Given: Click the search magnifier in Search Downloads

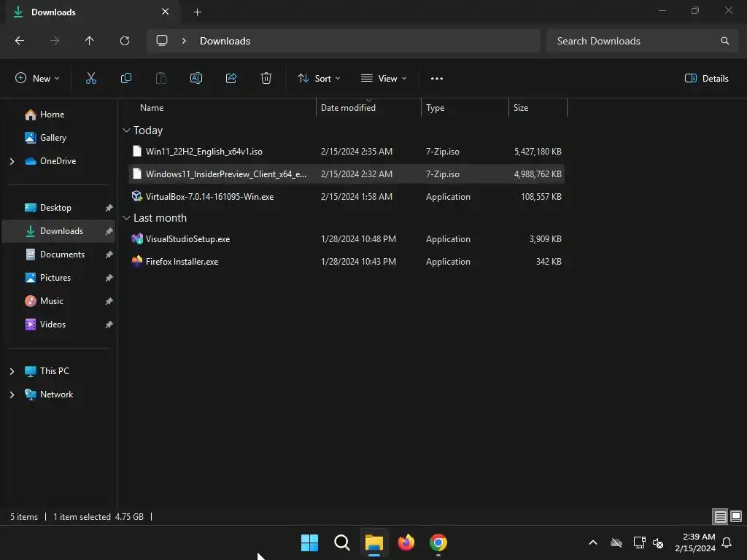Looking at the screenshot, I should click(724, 41).
